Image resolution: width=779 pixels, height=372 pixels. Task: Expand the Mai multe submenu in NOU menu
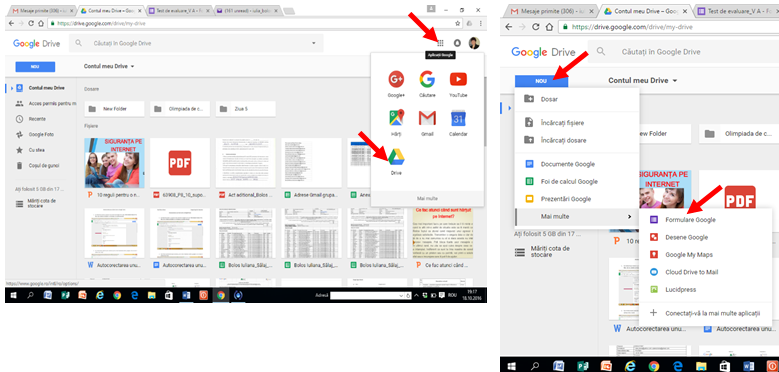[x=577, y=217]
